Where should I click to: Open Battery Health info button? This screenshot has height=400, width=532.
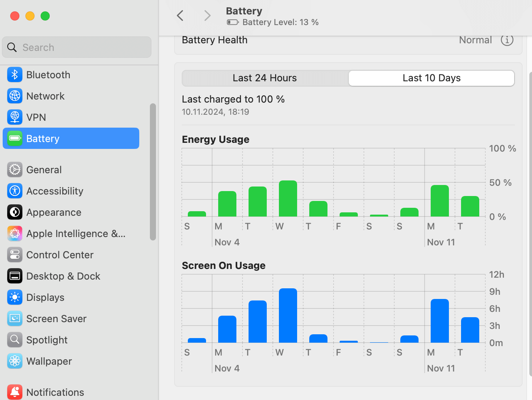pyautogui.click(x=507, y=40)
